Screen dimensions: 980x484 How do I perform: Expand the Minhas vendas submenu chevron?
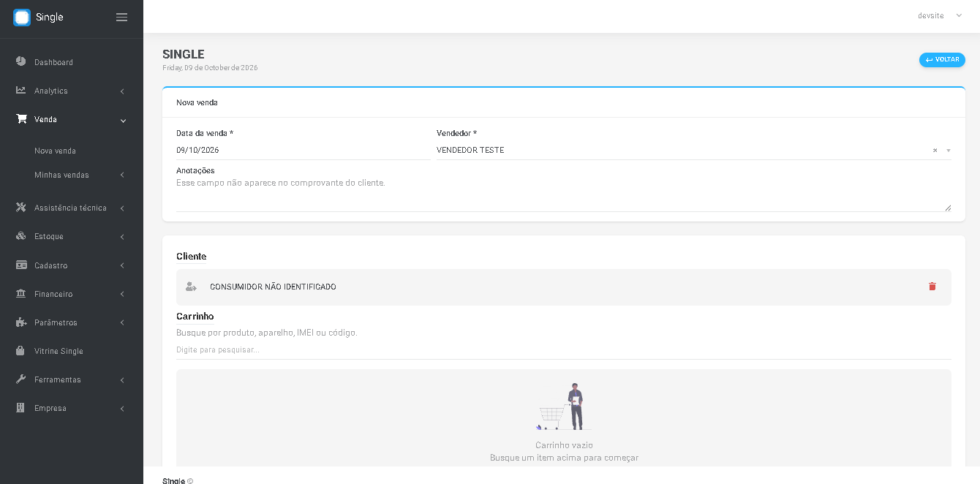(x=122, y=175)
